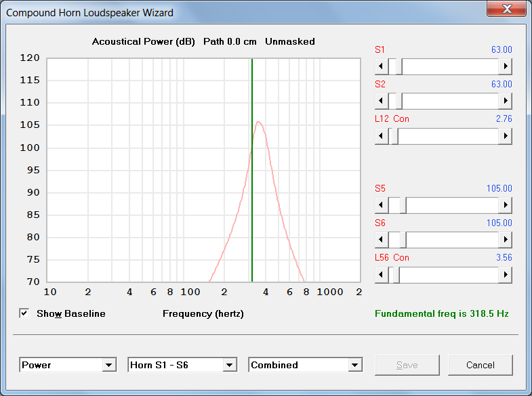Click the L12 Con label
532x396 pixels.
(392, 119)
